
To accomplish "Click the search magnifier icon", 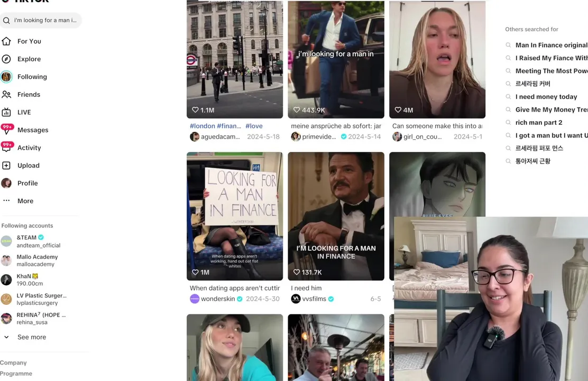I will 6,20.
